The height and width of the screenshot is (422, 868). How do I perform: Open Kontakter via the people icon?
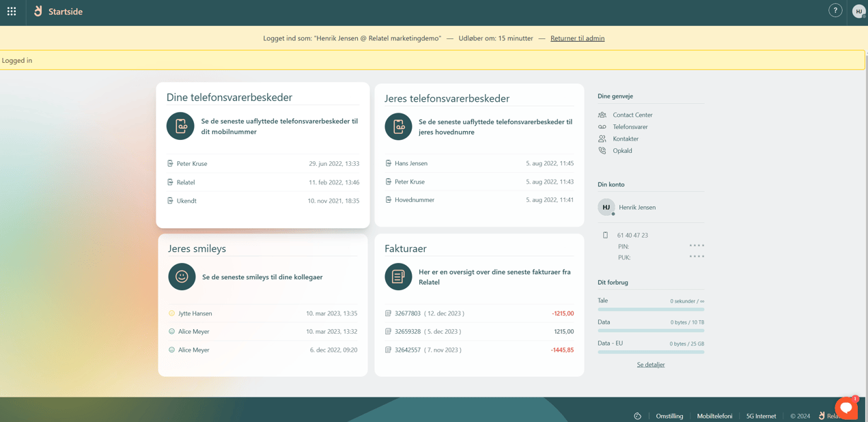(603, 139)
